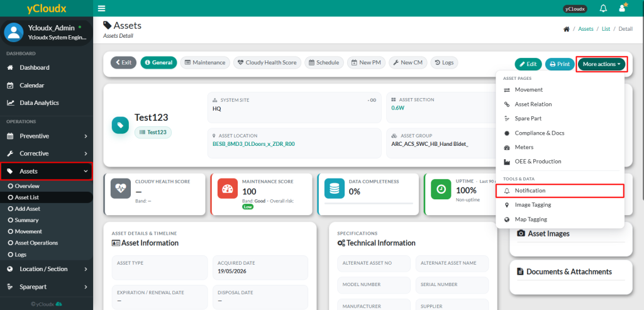Open the Overview submenu item
Screen dimensions: 644x310
click(47, 186)
